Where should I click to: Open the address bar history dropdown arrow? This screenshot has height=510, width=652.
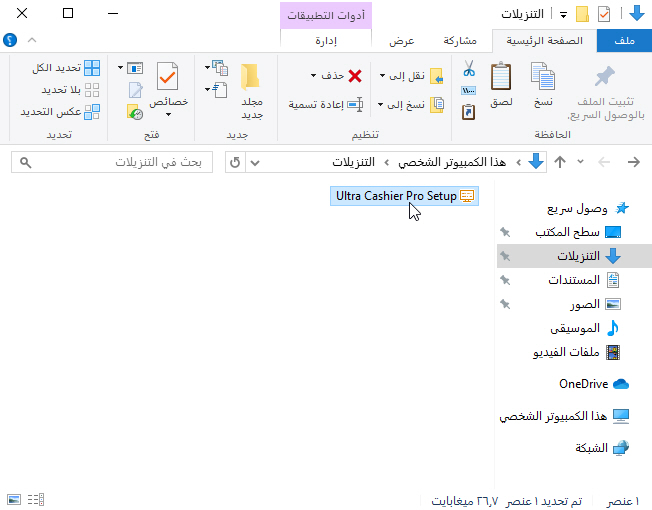pos(254,162)
